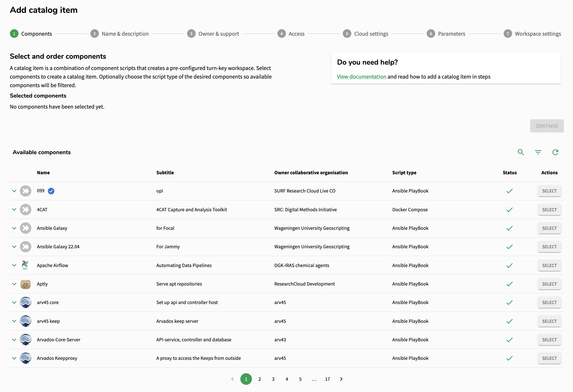Open the filter icon for available components
The image size is (573, 392).
point(538,152)
